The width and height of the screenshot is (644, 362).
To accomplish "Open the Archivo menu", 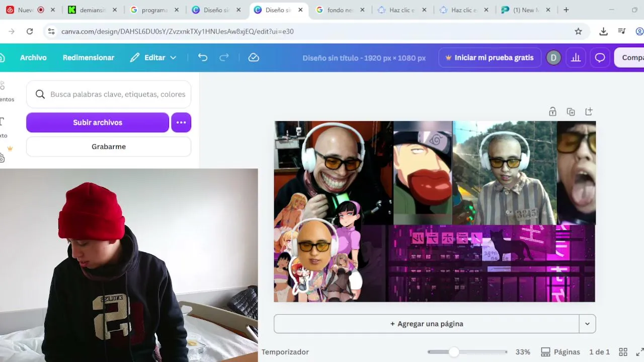I will click(x=33, y=58).
